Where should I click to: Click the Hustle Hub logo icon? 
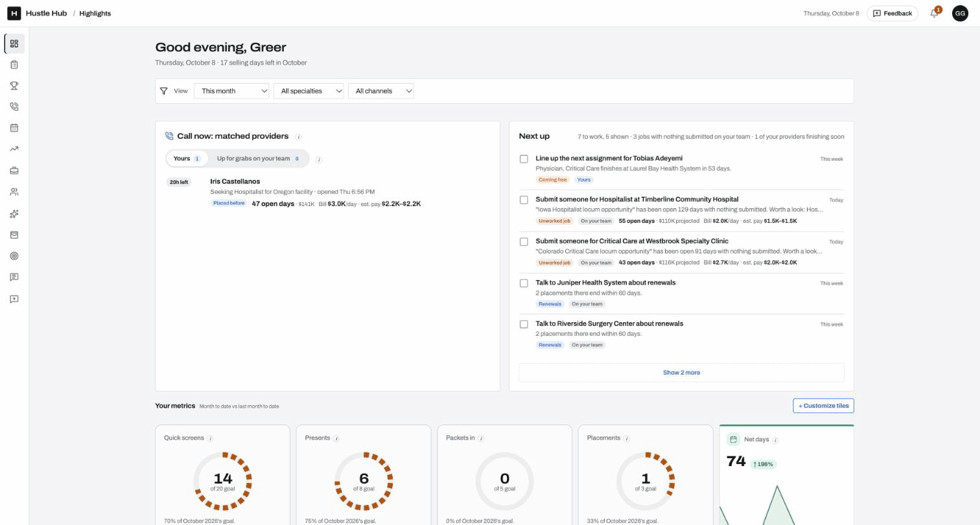click(x=14, y=13)
